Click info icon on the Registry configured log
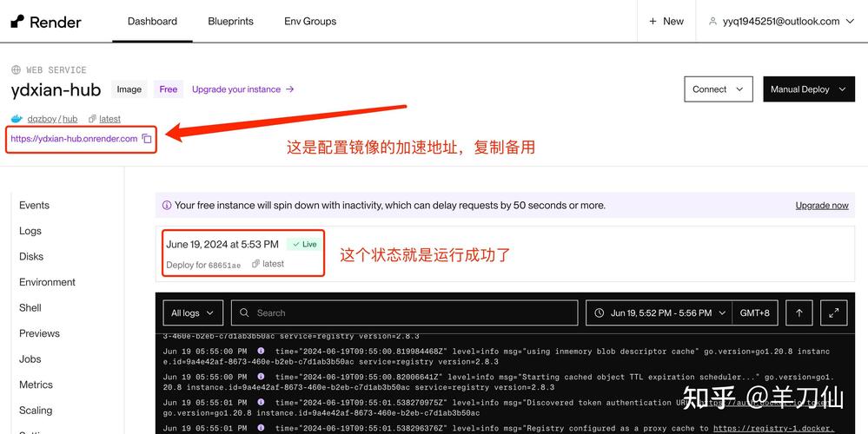This screenshot has height=434, width=868. (x=261, y=429)
